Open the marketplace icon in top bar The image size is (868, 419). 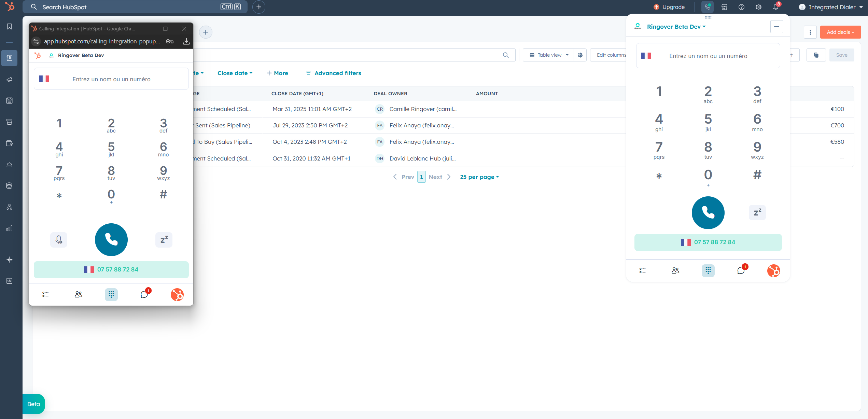pyautogui.click(x=724, y=7)
